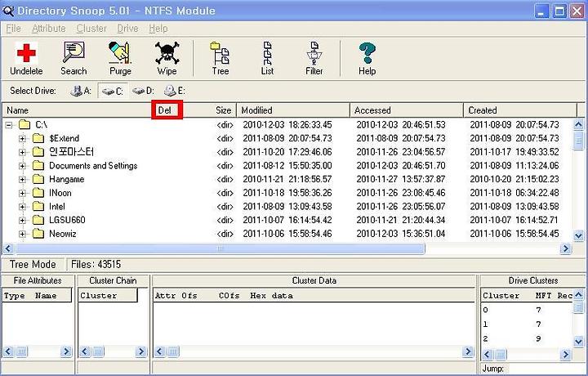The height and width of the screenshot is (376, 588).
Task: Click the Cluster column header in Cluster Chain
Action: (x=108, y=296)
